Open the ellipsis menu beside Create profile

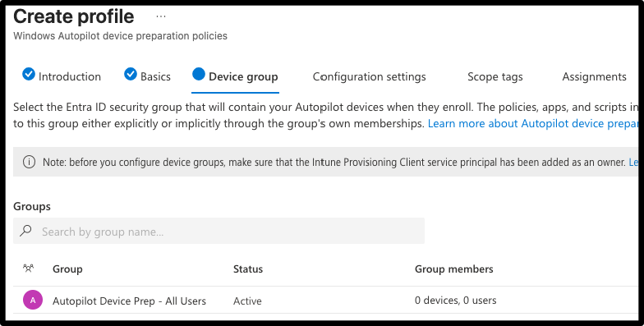(161, 16)
